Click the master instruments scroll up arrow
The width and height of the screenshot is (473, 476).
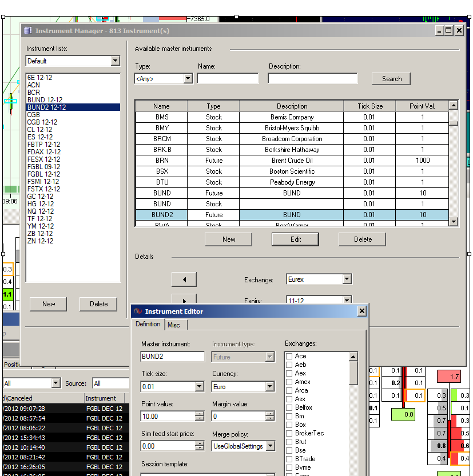(x=454, y=105)
